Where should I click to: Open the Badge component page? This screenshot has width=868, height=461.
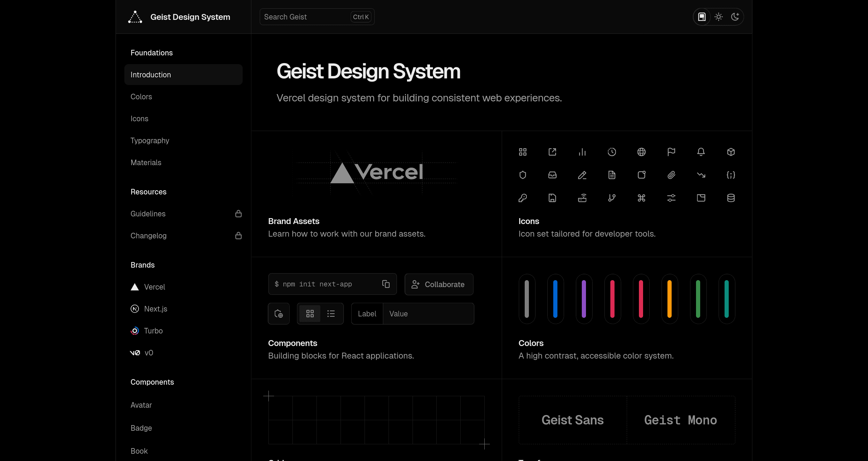tap(141, 428)
